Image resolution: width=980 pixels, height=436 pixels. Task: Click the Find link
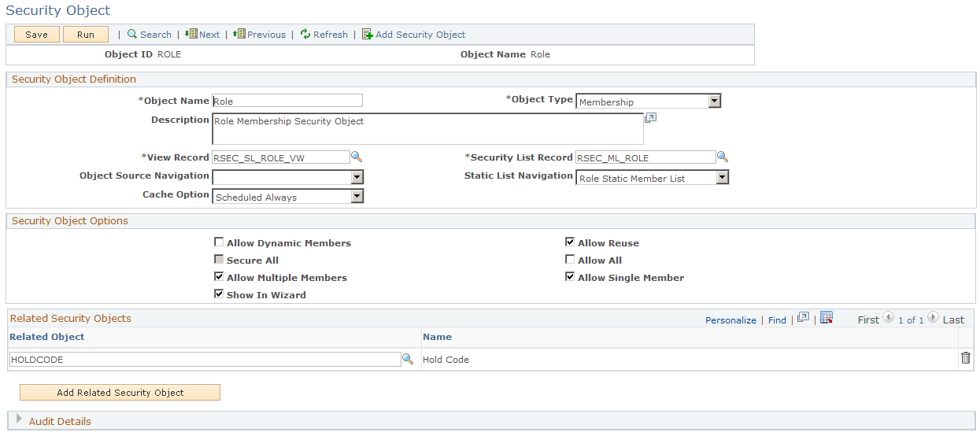(777, 320)
